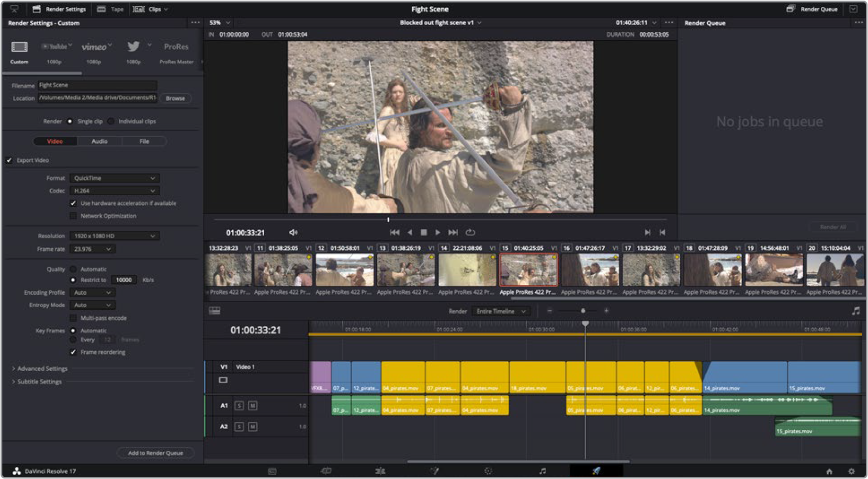Open Render Entire Timeline dropdown
Screen dimensions: 868x479
(501, 311)
